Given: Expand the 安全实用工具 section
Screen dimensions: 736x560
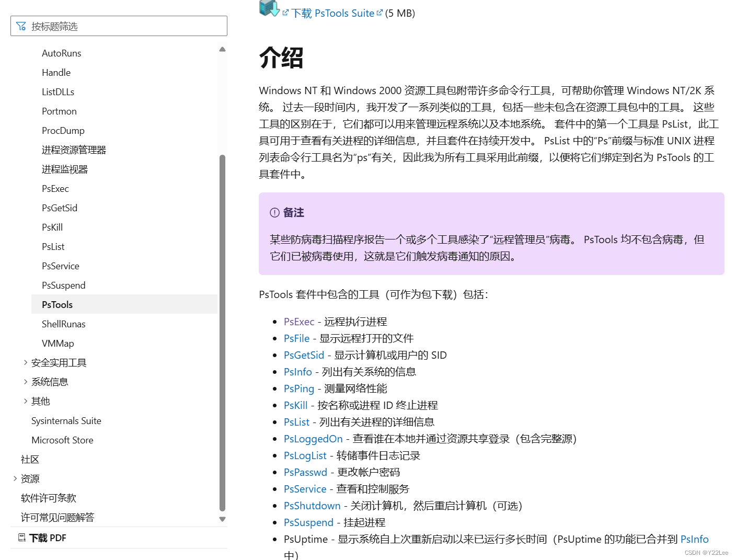Looking at the screenshot, I should pos(26,362).
